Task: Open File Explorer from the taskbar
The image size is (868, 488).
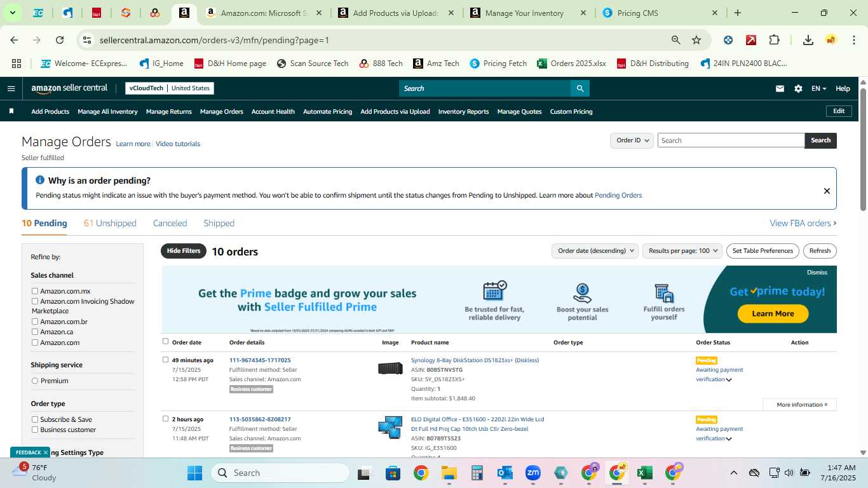Action: tap(449, 473)
